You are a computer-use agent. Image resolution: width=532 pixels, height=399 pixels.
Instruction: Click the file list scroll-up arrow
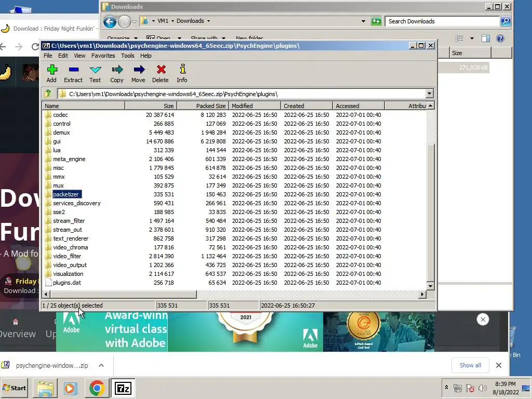point(430,106)
